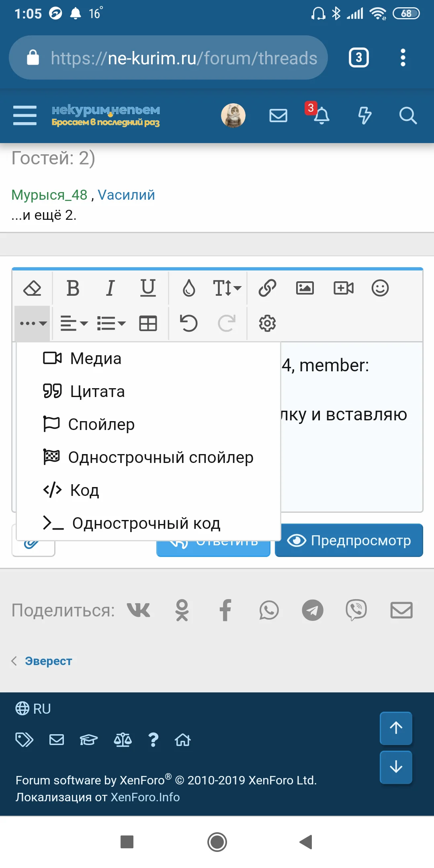Choose Спойлер from the insert menu
Screen dimensions: 434x868
point(101,424)
